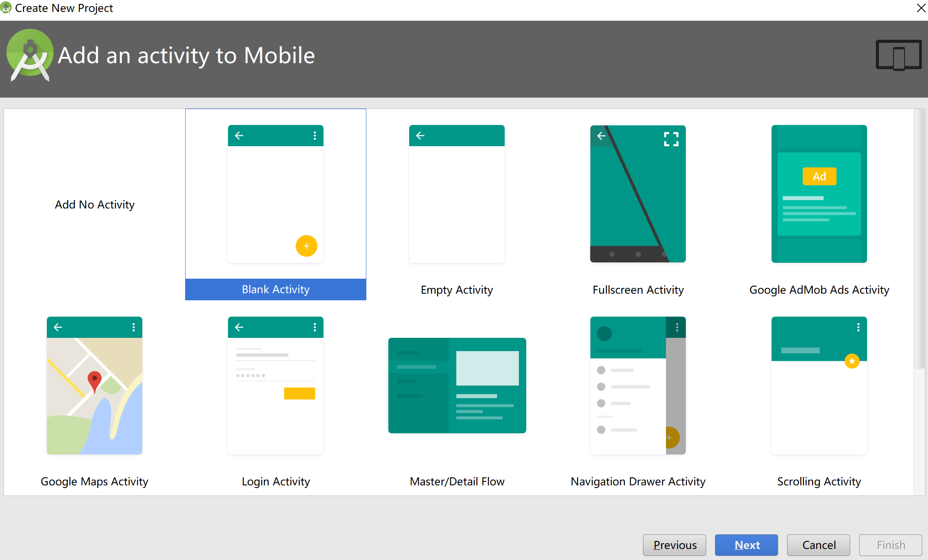
Task: Click the Previous button
Action: [674, 545]
